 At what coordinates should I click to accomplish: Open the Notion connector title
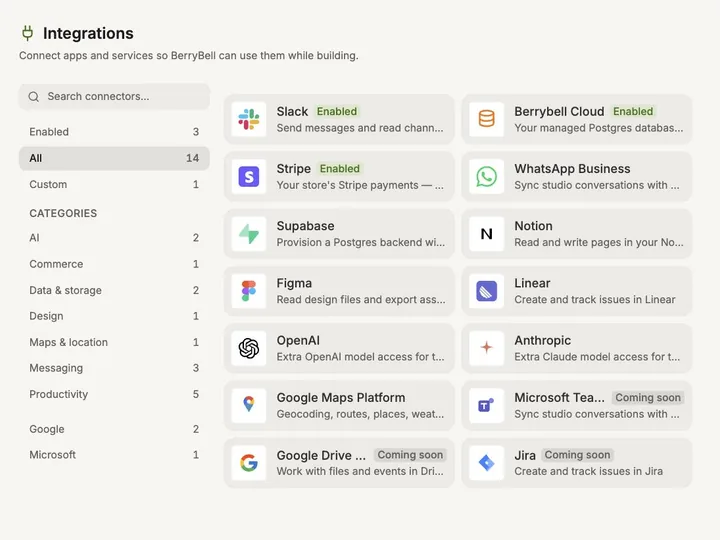tap(533, 226)
